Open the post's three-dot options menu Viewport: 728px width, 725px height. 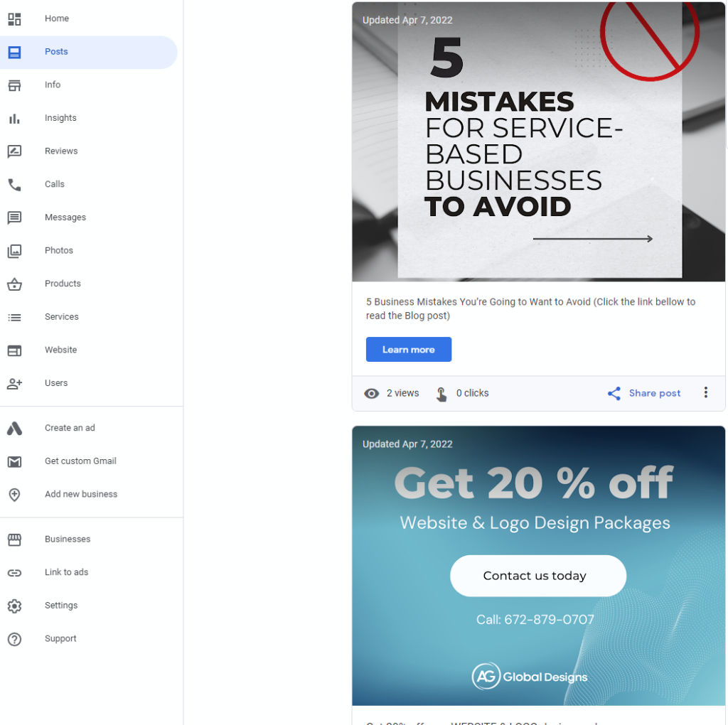[x=706, y=392]
